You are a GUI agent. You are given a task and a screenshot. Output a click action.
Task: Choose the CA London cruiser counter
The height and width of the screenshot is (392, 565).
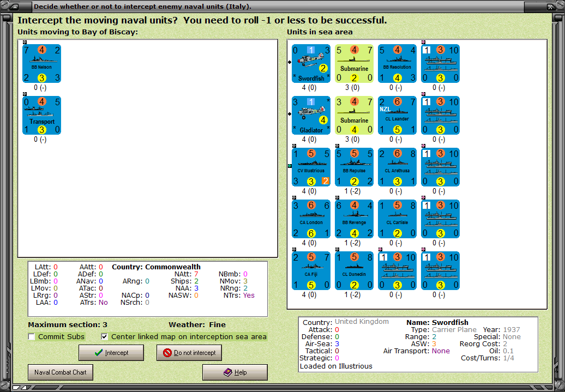click(x=311, y=219)
